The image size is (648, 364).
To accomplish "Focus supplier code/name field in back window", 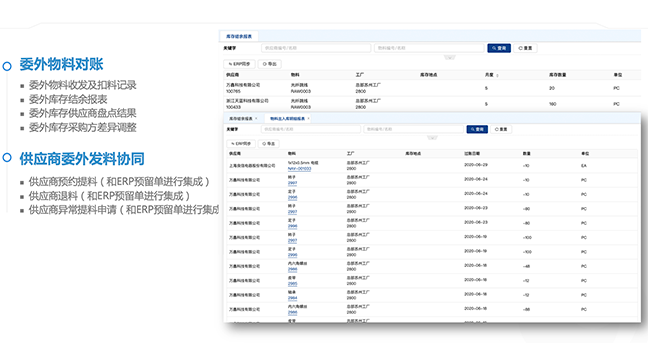I will [x=316, y=48].
